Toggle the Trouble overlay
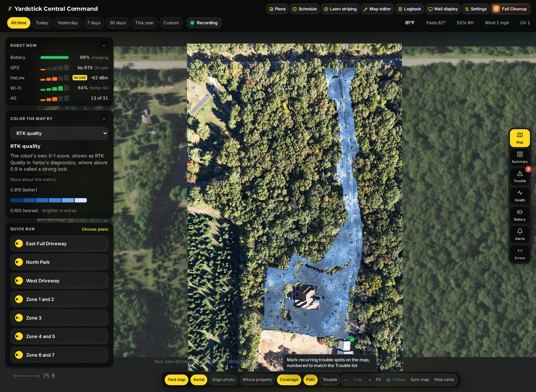 (330, 380)
